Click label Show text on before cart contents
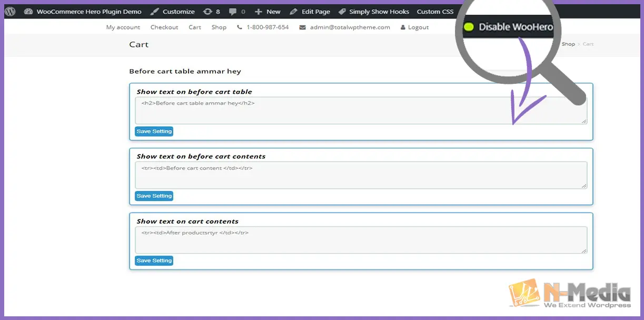 (201, 157)
